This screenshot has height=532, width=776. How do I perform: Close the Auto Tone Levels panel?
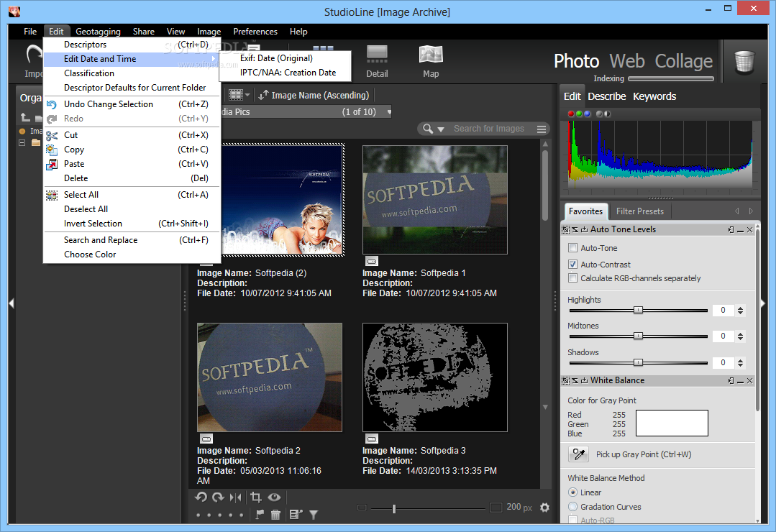tap(750, 229)
